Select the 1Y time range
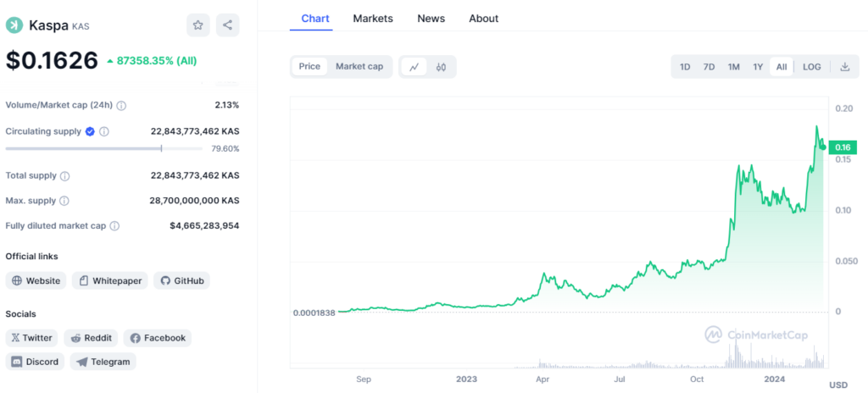The height and width of the screenshot is (393, 868). click(x=758, y=67)
